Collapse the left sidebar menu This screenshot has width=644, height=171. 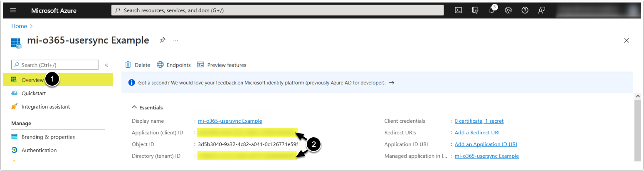point(106,65)
